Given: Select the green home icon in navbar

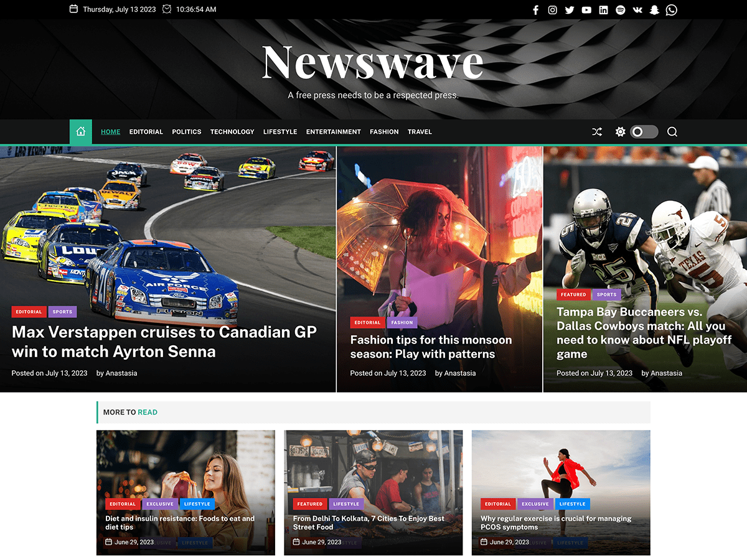Looking at the screenshot, I should click(x=80, y=131).
